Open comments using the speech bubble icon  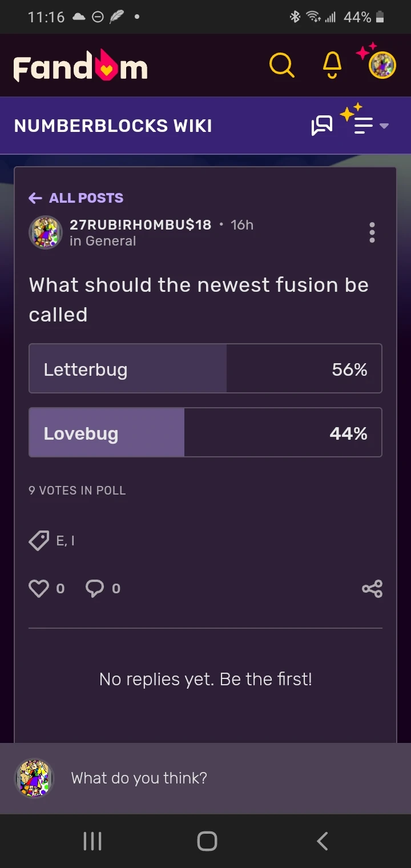tap(95, 588)
